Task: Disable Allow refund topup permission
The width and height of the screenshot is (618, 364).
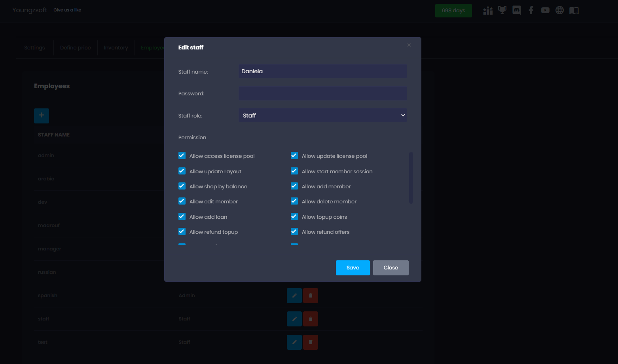Action: pos(182,231)
